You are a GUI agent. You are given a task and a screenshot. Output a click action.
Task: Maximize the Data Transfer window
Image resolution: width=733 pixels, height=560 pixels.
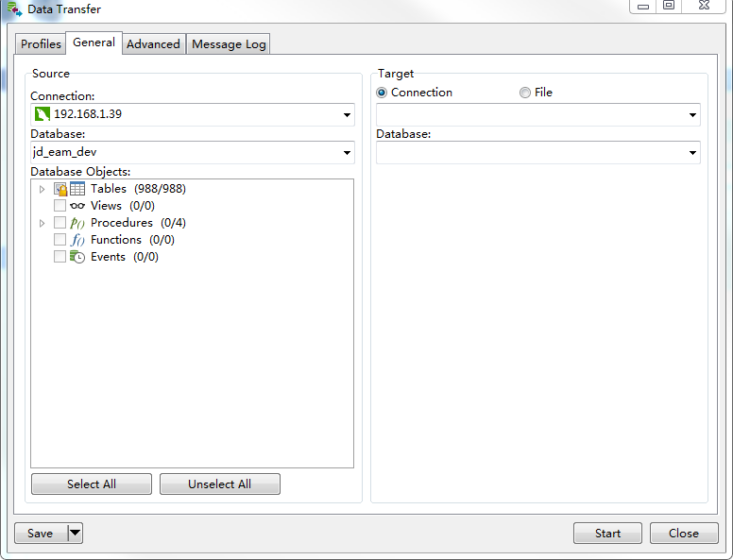coord(669,6)
